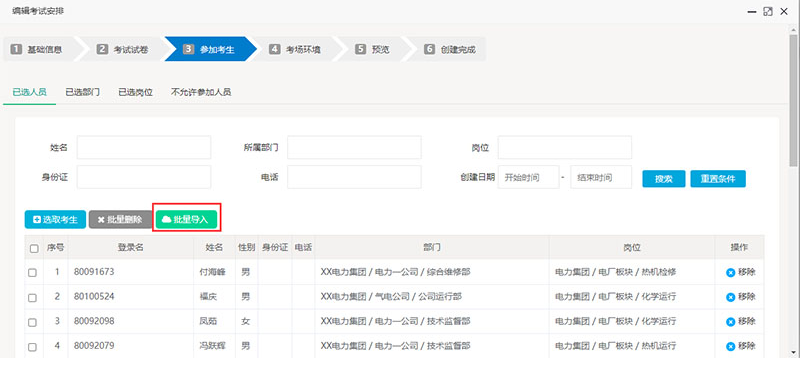Image resolution: width=802 pixels, height=366 pixels.
Task: Open the 已选人员 tab
Action: point(30,93)
